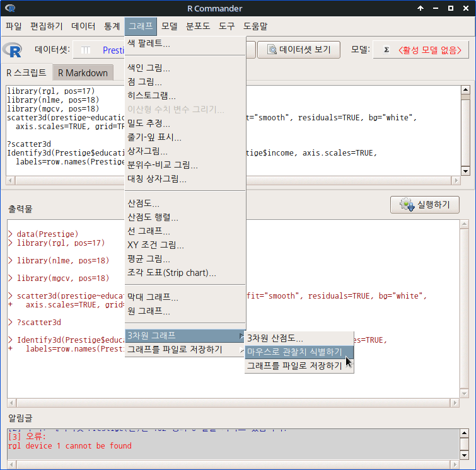Click the 데이터셋 보기 button
This screenshot has width=476, height=470.
[299, 50]
